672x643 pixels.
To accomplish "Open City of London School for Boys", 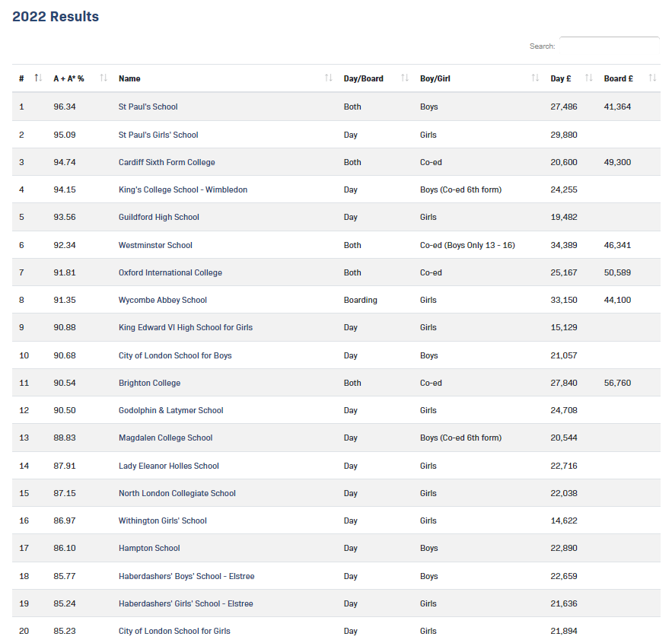I will 175,356.
